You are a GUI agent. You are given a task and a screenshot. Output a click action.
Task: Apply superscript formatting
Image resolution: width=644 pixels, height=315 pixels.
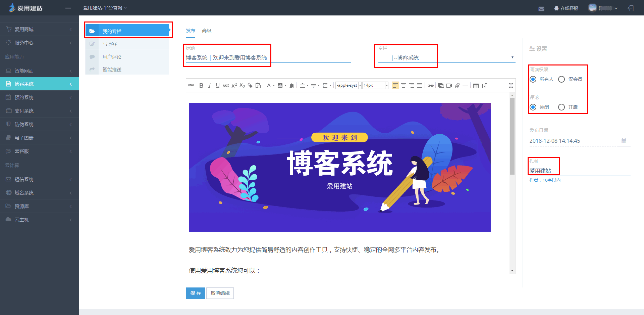(234, 86)
